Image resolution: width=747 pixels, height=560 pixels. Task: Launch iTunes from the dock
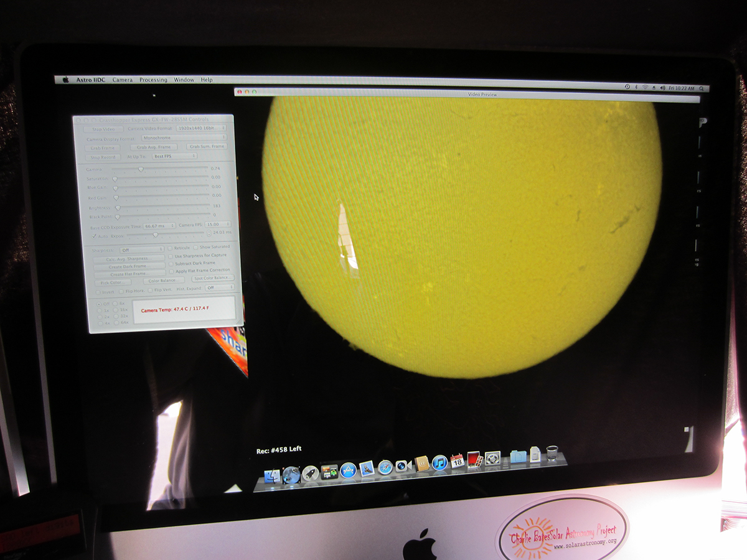pos(439,462)
